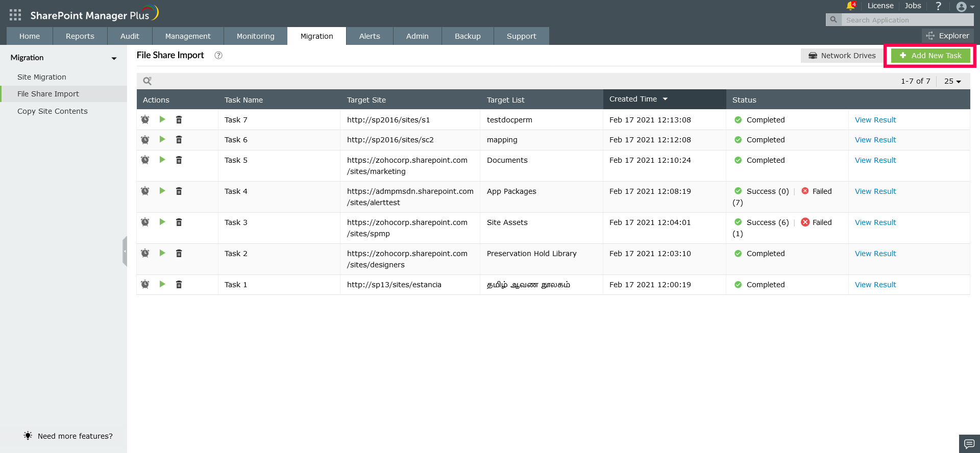Click the search magnifier icon in header

pos(834,20)
